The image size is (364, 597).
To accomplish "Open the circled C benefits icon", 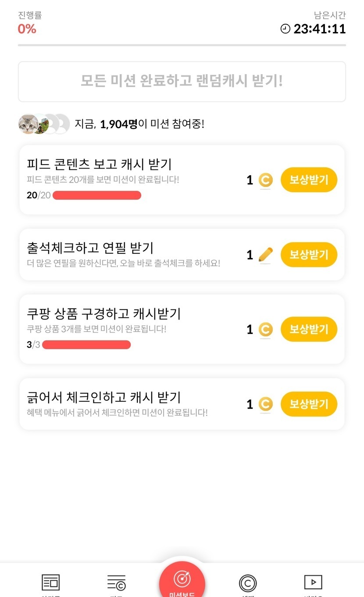I will pyautogui.click(x=248, y=583).
